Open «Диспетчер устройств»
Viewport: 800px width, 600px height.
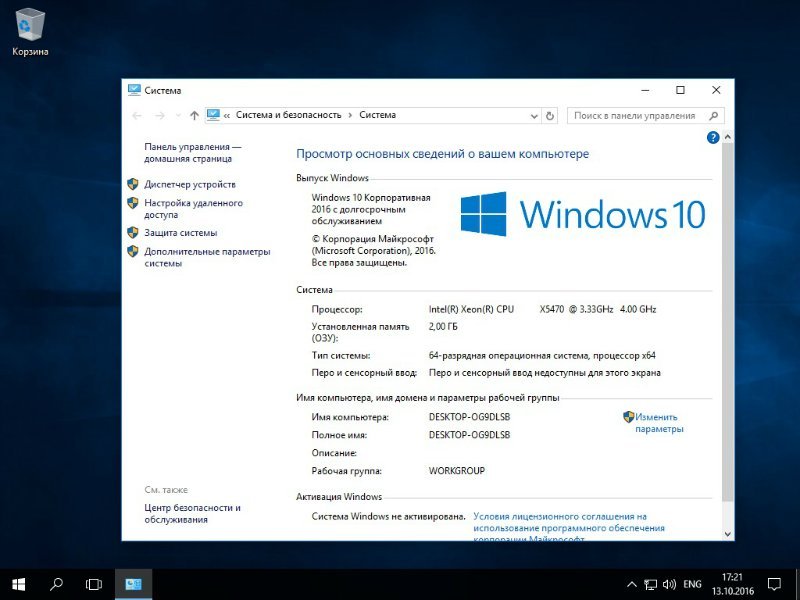coord(190,184)
